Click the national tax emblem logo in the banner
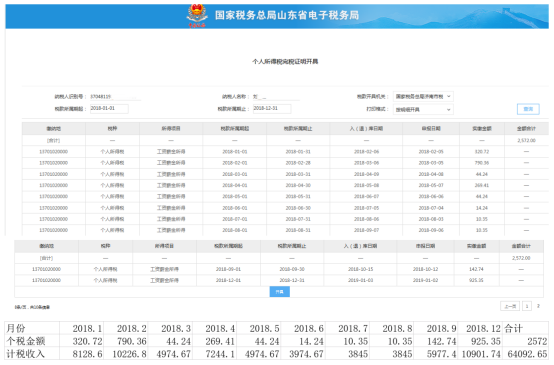The image size is (554, 365). (197, 16)
